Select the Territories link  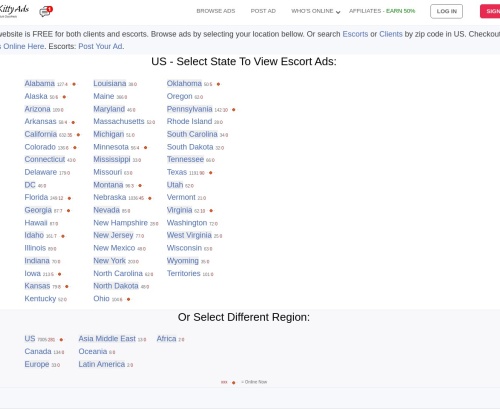pyautogui.click(x=183, y=273)
